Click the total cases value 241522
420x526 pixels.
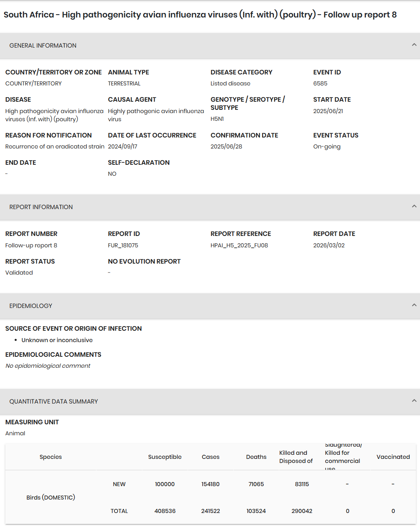tap(210, 511)
